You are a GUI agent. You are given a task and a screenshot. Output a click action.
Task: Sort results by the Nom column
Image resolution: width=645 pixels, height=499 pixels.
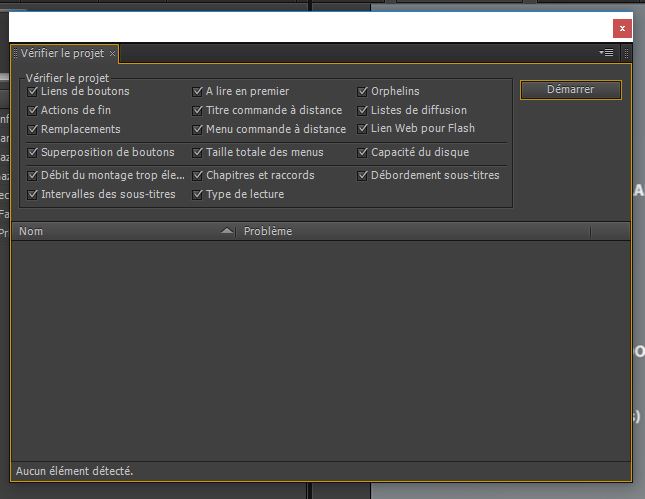(x=123, y=231)
